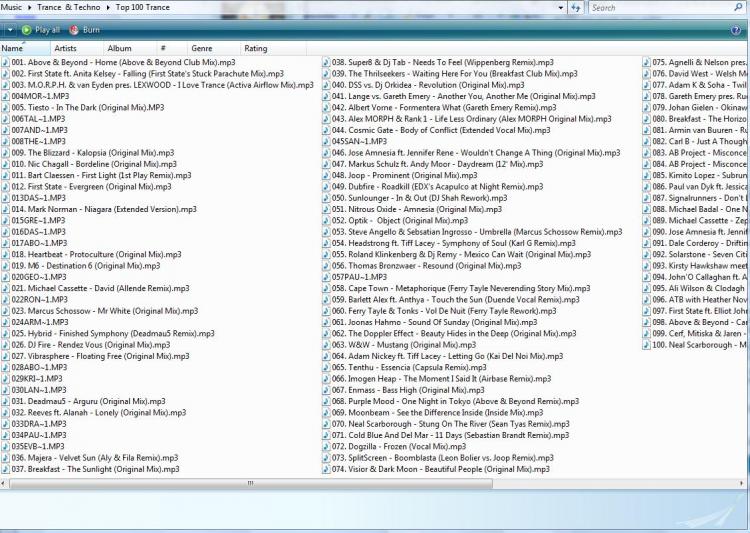Click the music icon of 045SAN~1.MP3
Viewport: 750px width, 533px height.
pos(326,142)
